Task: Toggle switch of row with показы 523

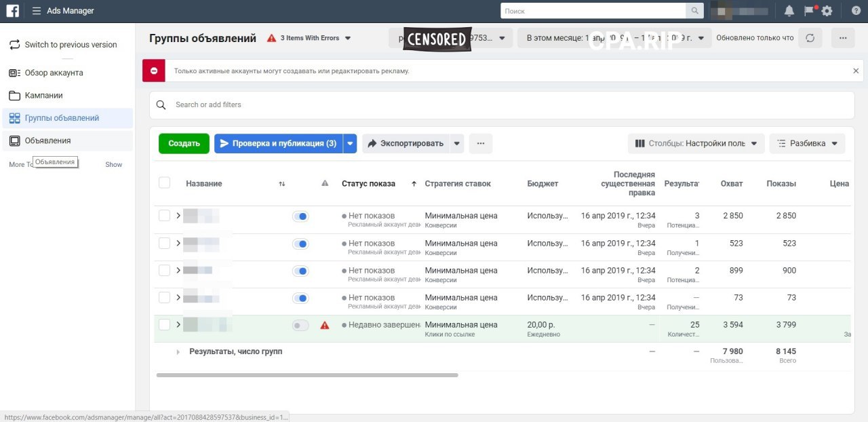Action: click(300, 244)
